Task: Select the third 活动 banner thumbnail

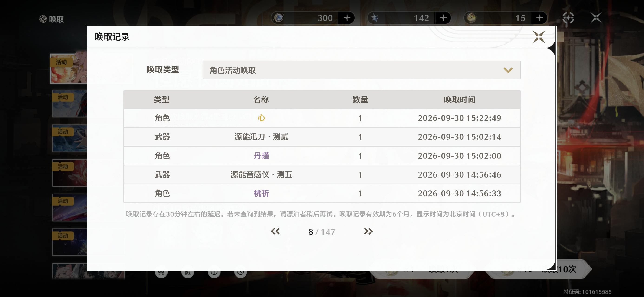Action: point(69,138)
